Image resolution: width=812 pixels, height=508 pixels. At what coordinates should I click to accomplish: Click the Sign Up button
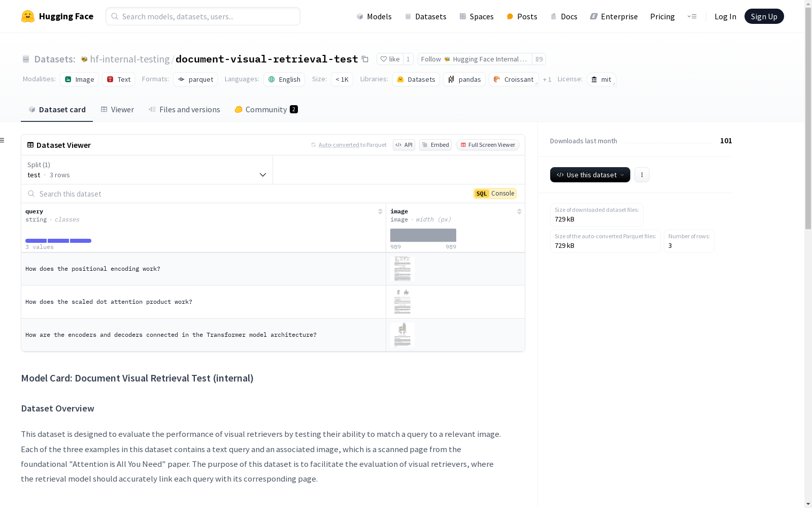tap(764, 16)
